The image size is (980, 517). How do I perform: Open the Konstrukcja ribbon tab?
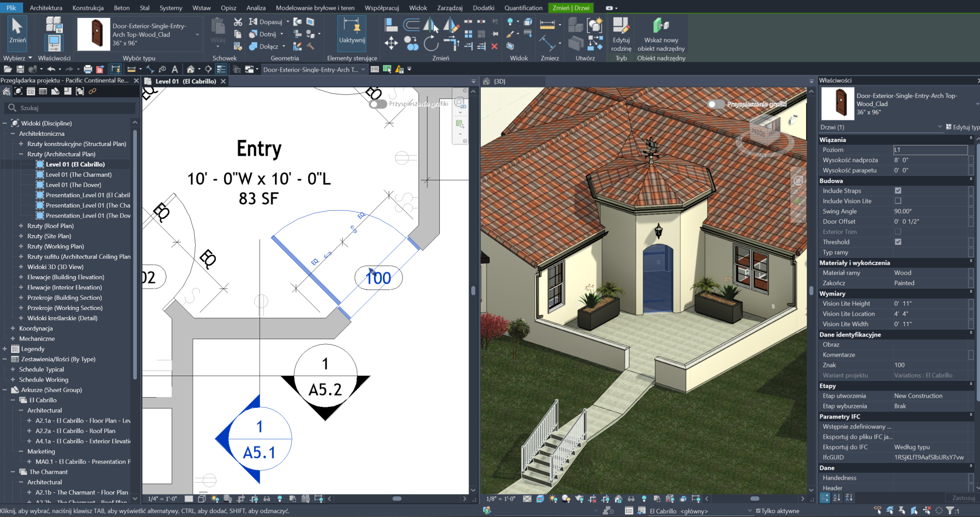(88, 8)
